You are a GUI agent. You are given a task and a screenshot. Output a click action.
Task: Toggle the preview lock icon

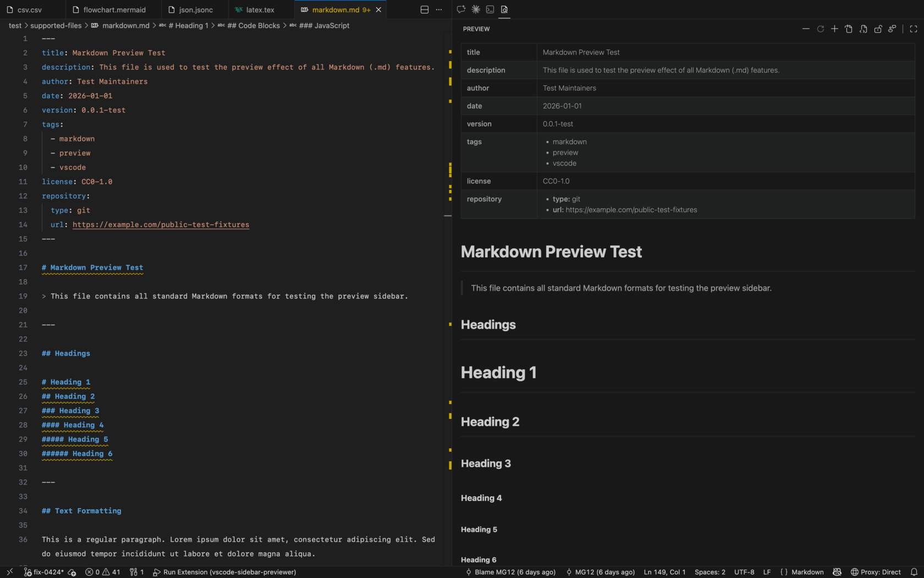point(878,29)
